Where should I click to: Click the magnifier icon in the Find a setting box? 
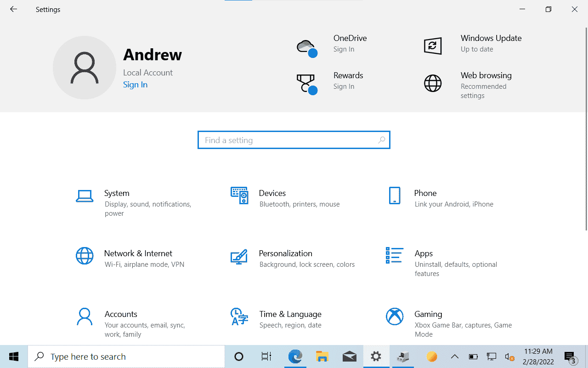pyautogui.click(x=382, y=140)
